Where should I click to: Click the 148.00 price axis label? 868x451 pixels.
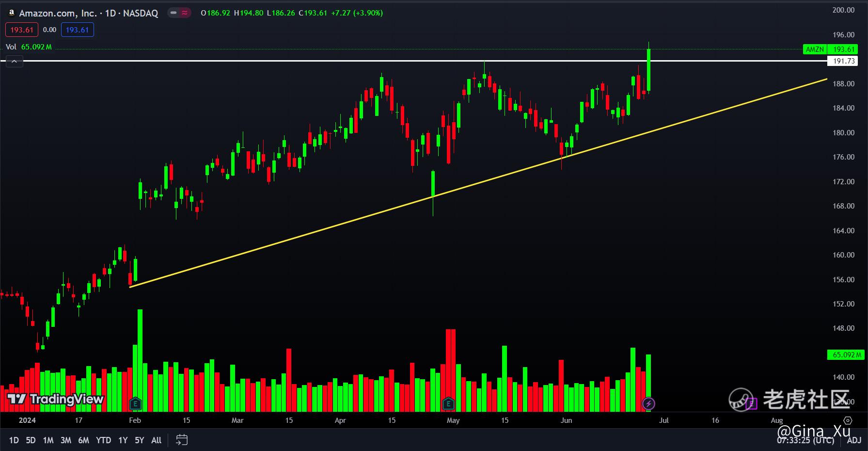tap(843, 328)
